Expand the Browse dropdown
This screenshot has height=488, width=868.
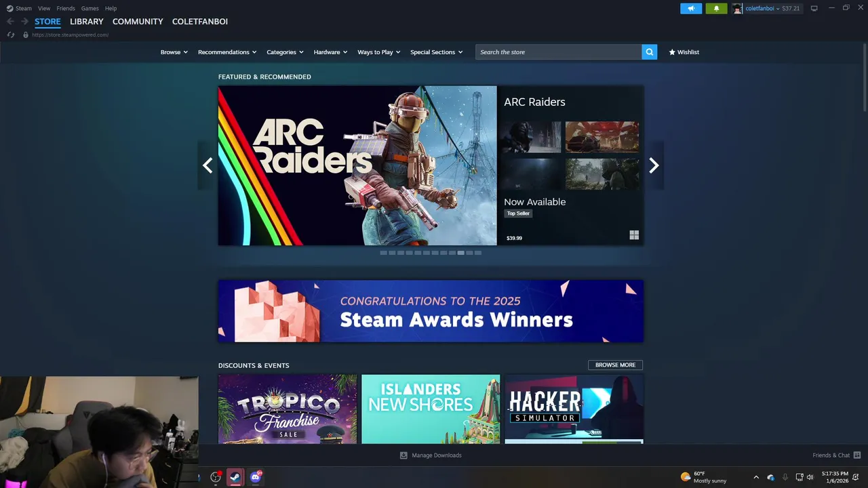pos(174,52)
